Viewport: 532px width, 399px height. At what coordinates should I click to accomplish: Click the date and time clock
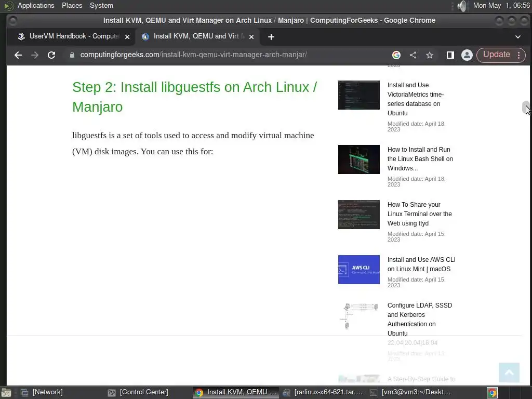[x=501, y=5]
